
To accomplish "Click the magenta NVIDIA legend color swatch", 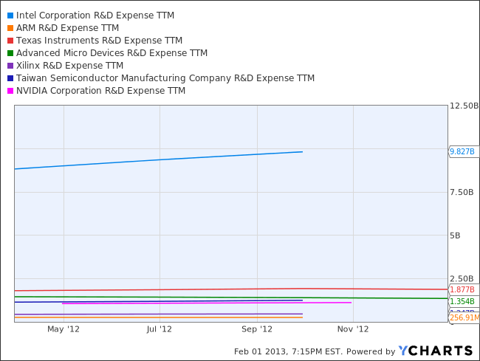I will pos(10,91).
